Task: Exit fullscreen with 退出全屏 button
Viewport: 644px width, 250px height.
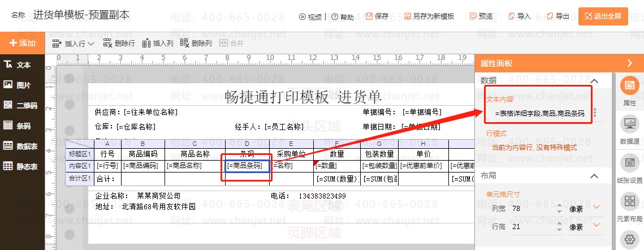Action: click(x=603, y=16)
